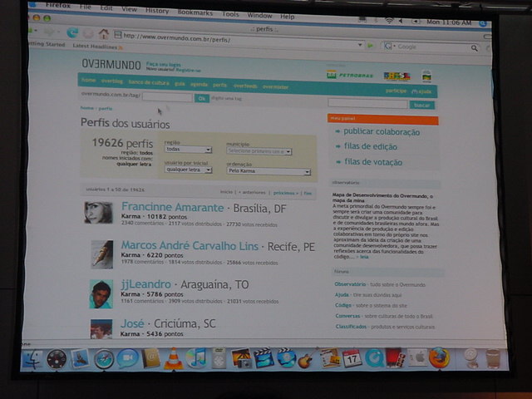Click Francinne Amarante's avatar thumbnail
Screen dimensions: 532x399
tap(98, 213)
